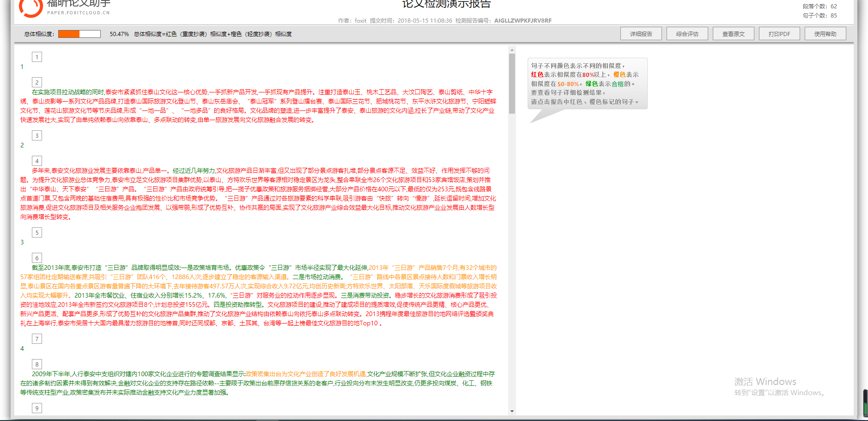This screenshot has width=868, height=421.
Task: Click the orange sentence starting with 政策密集出台
Action: pos(305,374)
